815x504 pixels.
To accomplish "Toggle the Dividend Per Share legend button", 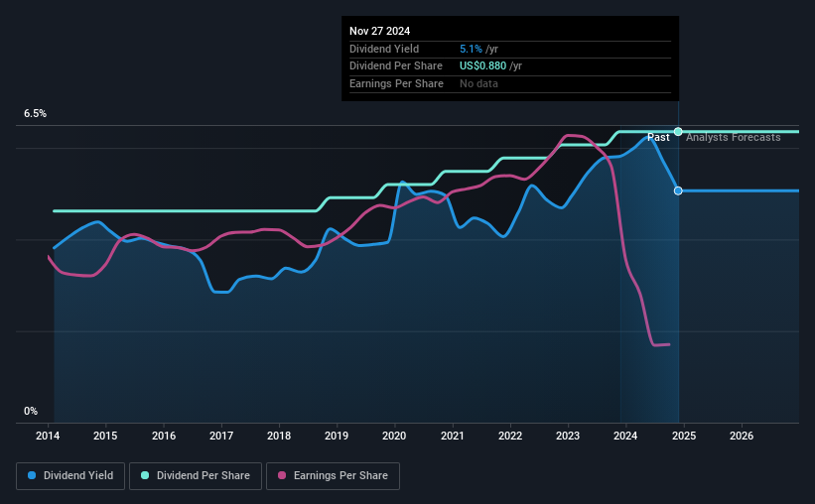I will (x=196, y=476).
